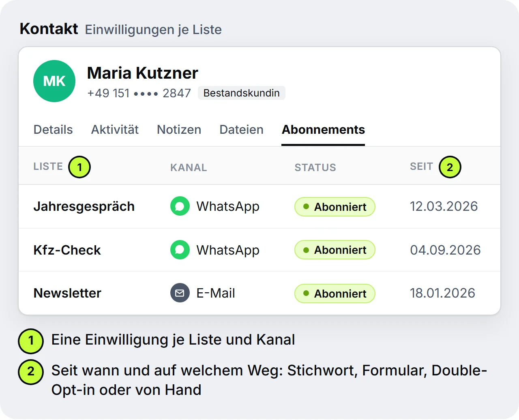This screenshot has height=420, width=519.
Task: Click the KANAL column header
Action: click(x=189, y=167)
